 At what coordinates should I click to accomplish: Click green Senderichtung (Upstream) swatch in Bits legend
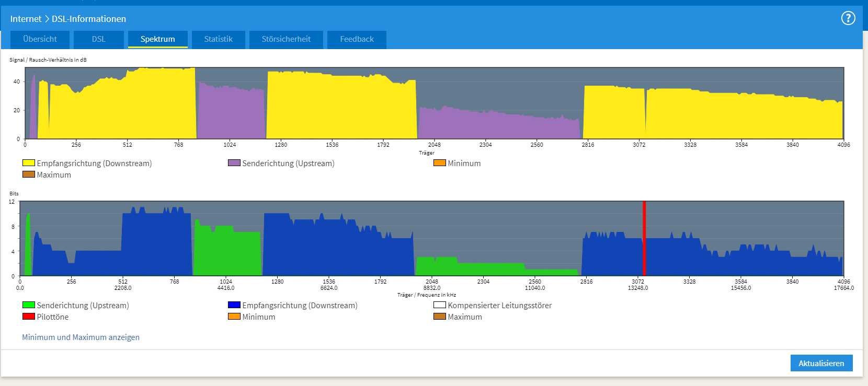pos(29,305)
